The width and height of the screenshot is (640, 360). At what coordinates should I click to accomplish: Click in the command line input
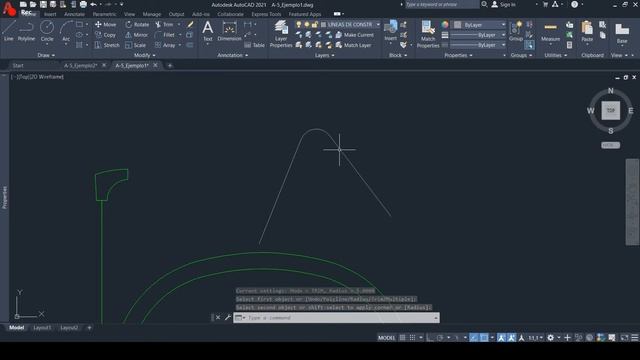pos(340,318)
